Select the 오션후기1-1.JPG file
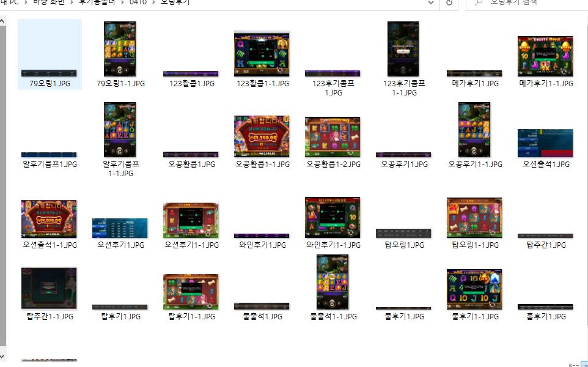The image size is (588, 367). 191,220
